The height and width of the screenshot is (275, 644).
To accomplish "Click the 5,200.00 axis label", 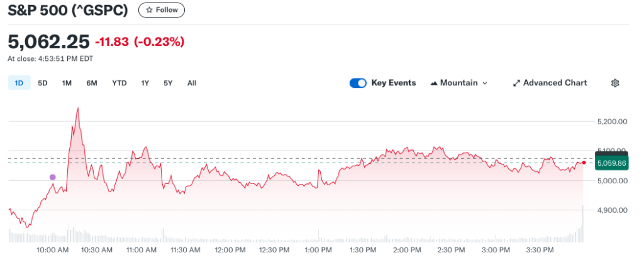I will point(613,121).
